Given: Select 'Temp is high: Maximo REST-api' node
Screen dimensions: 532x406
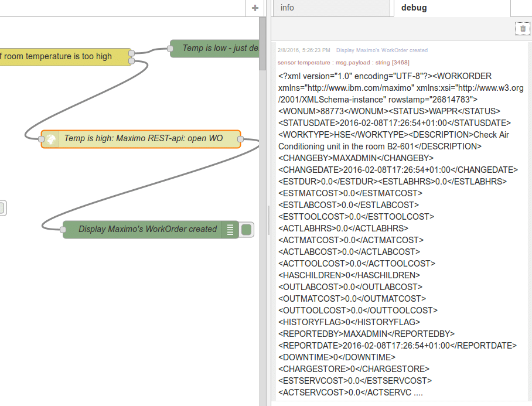Looking at the screenshot, I should 141,139.
